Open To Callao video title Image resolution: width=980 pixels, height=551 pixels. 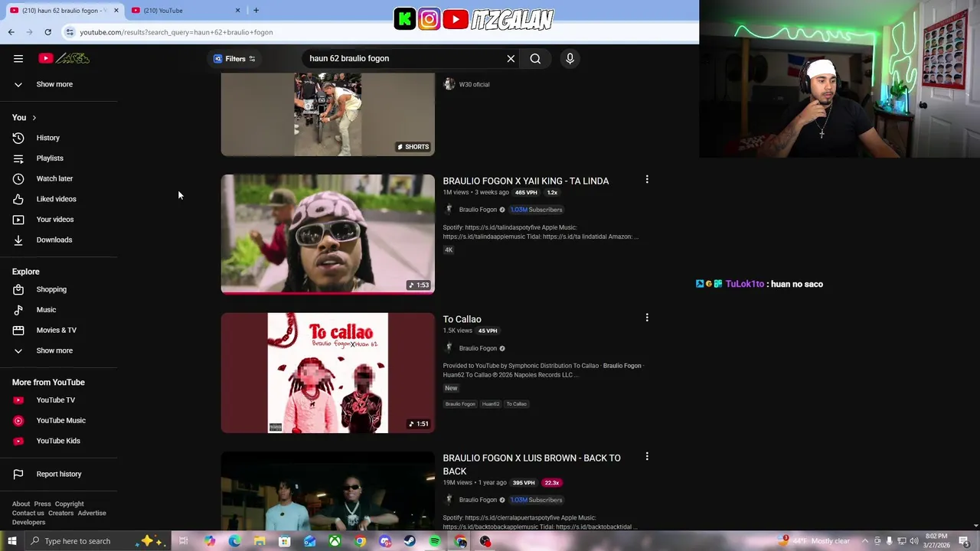[x=462, y=319]
